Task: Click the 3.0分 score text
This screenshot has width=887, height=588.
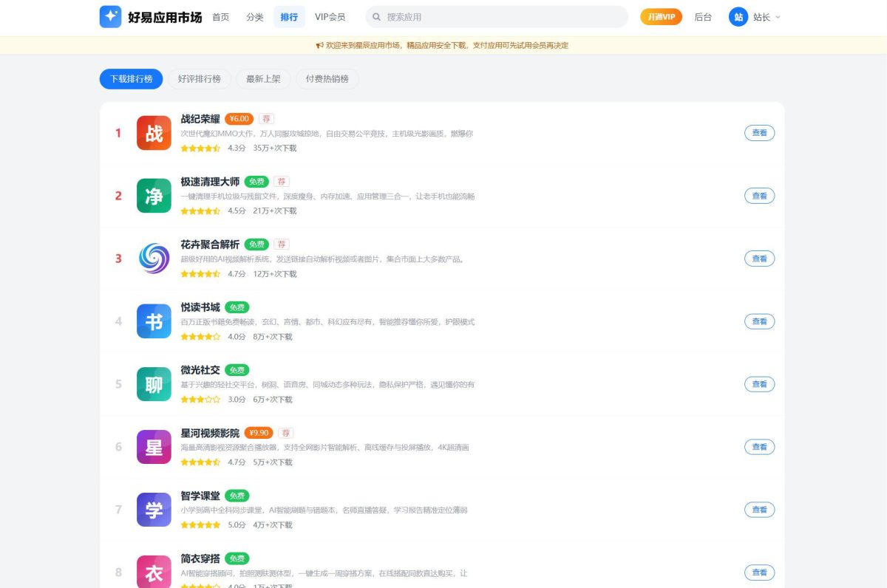Action: [237, 400]
